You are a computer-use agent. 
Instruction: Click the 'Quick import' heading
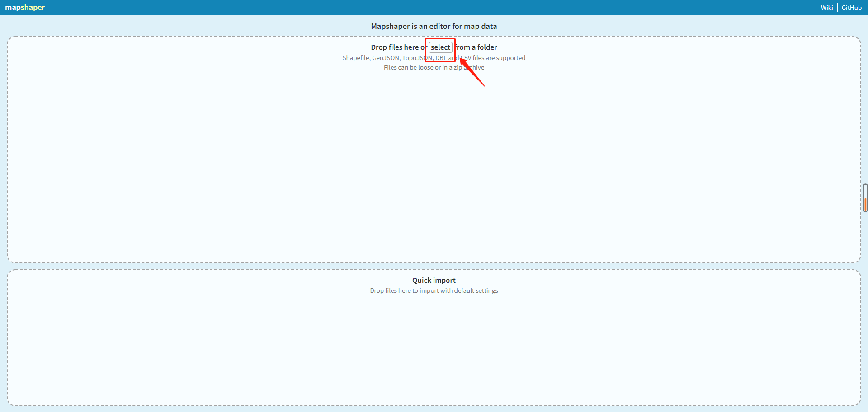[x=434, y=280]
